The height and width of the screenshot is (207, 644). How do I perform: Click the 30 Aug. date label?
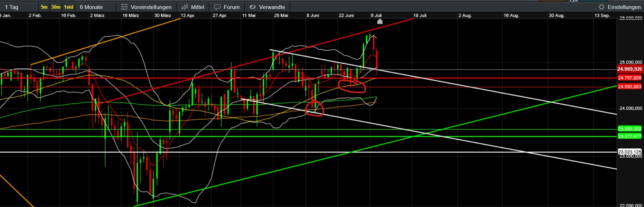click(557, 15)
